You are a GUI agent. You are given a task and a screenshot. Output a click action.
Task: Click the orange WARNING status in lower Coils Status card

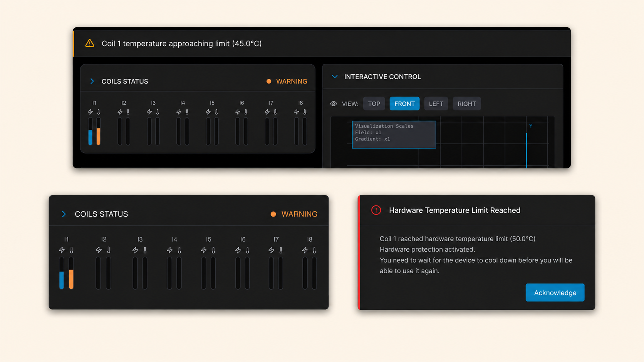294,214
